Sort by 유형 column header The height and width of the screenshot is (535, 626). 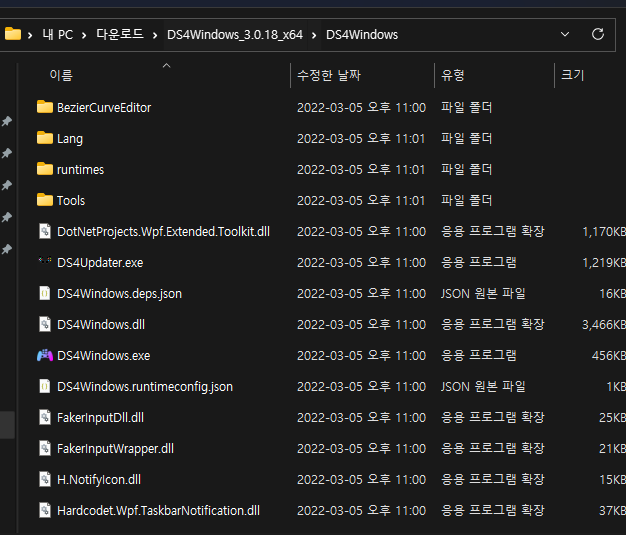(453, 75)
